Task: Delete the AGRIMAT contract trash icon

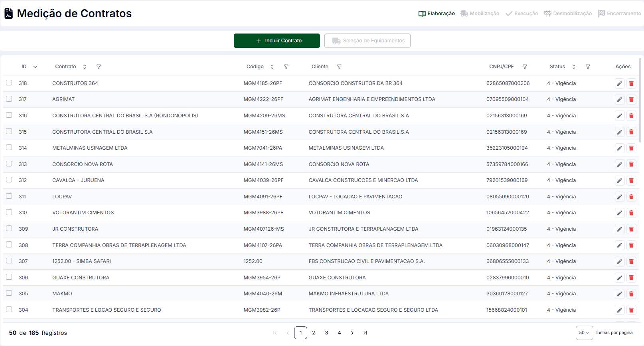Action: (x=631, y=99)
